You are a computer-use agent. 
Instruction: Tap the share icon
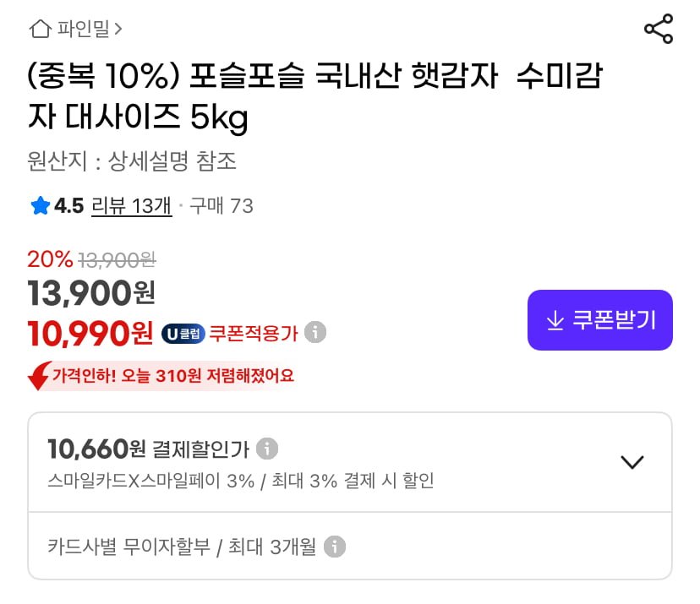pyautogui.click(x=658, y=30)
